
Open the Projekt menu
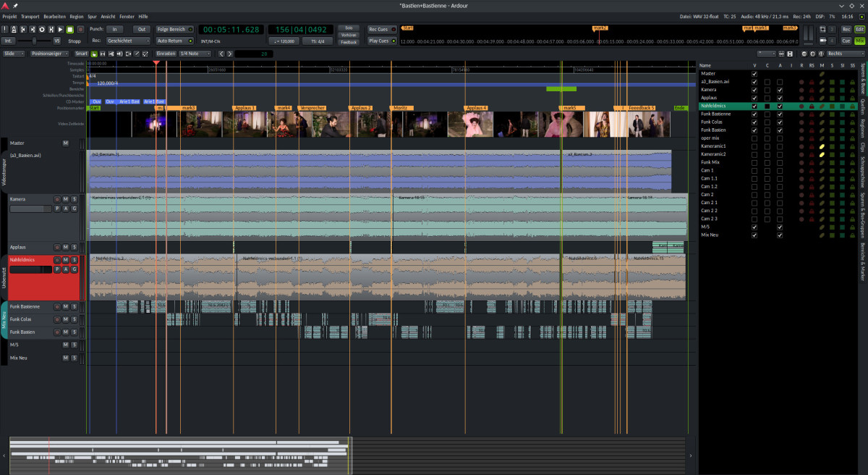[10, 16]
